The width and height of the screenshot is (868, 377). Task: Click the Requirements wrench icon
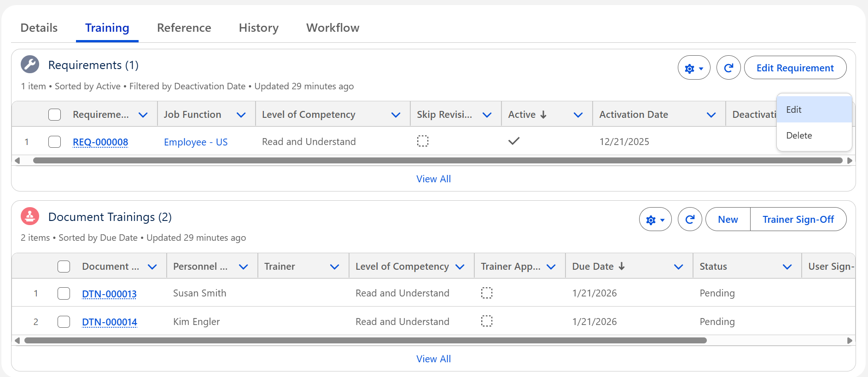[30, 65]
